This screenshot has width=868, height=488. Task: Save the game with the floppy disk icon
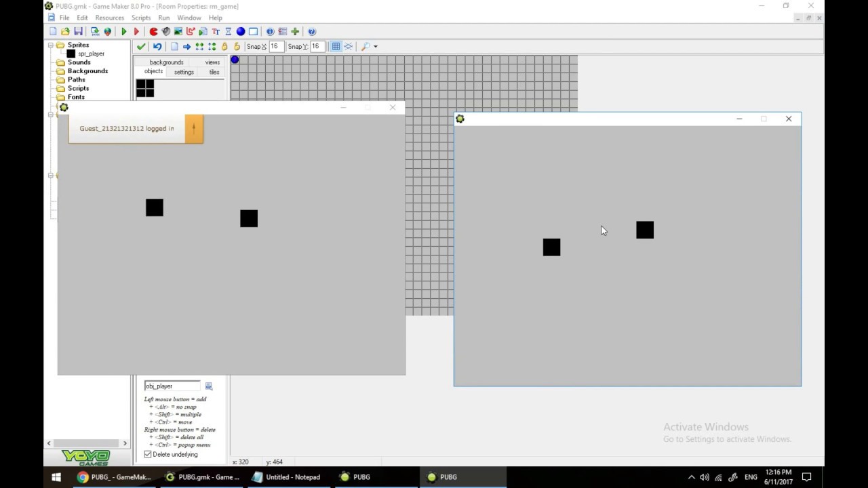[x=78, y=31]
